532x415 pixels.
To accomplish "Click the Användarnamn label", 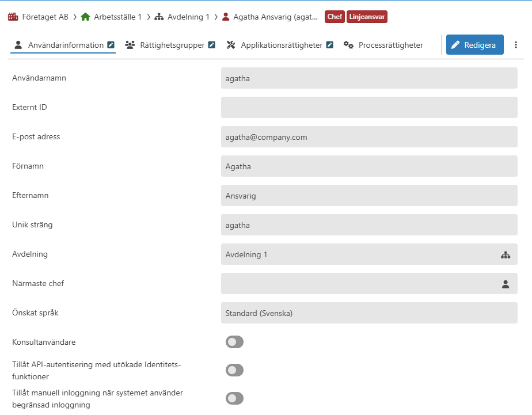I will point(39,78).
